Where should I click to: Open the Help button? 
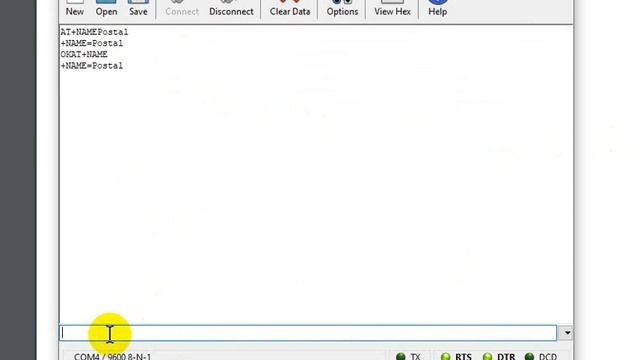437,9
